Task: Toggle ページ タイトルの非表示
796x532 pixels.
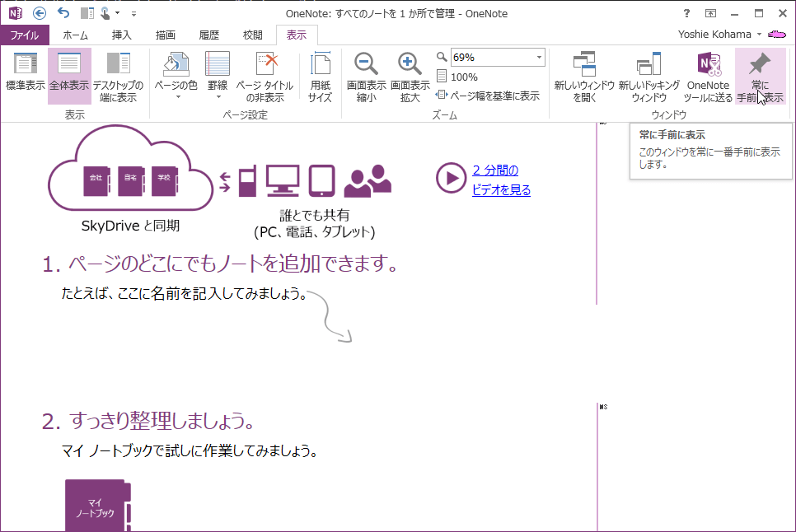Action: pyautogui.click(x=265, y=77)
